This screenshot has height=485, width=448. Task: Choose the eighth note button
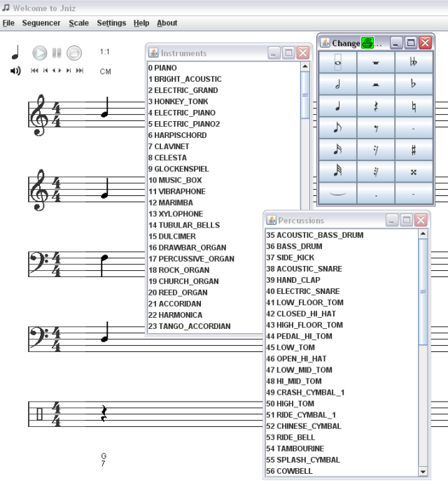click(337, 128)
